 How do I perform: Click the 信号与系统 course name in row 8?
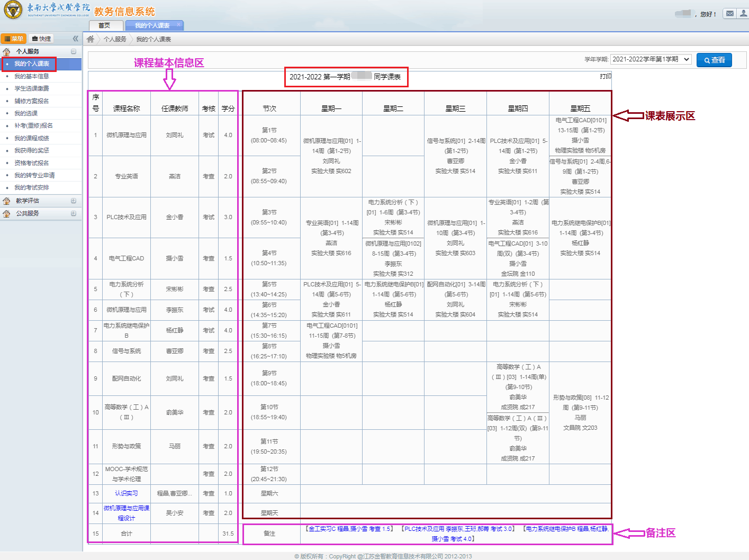[x=127, y=351]
